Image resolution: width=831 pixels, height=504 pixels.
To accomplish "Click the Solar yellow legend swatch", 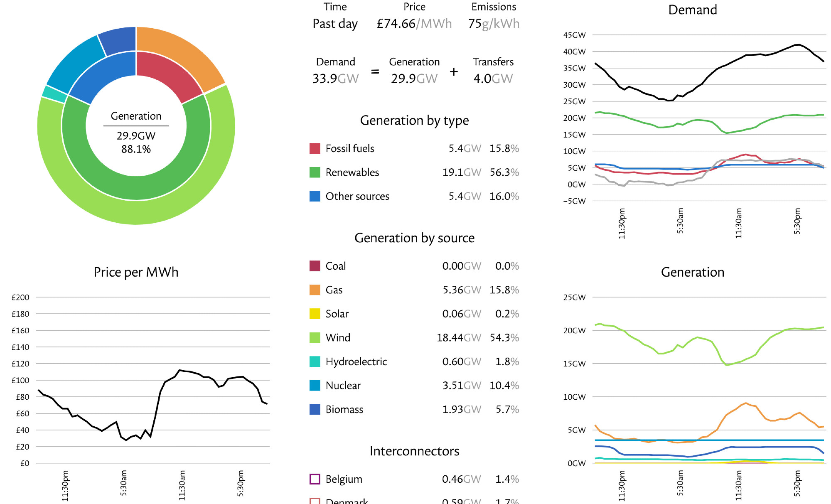I will (315, 314).
